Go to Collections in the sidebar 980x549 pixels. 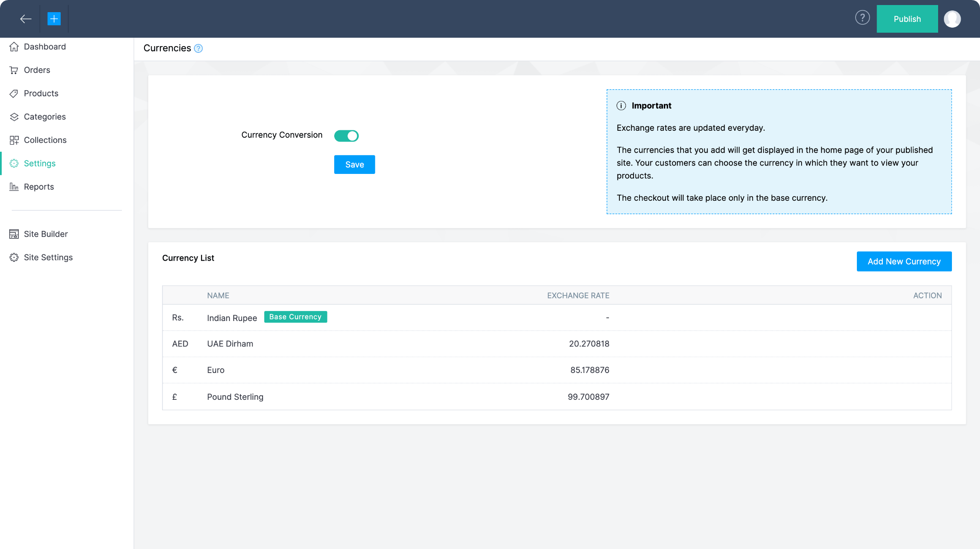[x=45, y=140]
